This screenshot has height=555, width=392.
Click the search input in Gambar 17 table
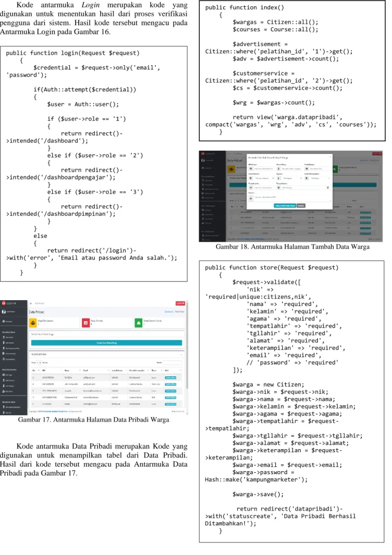click(173, 363)
